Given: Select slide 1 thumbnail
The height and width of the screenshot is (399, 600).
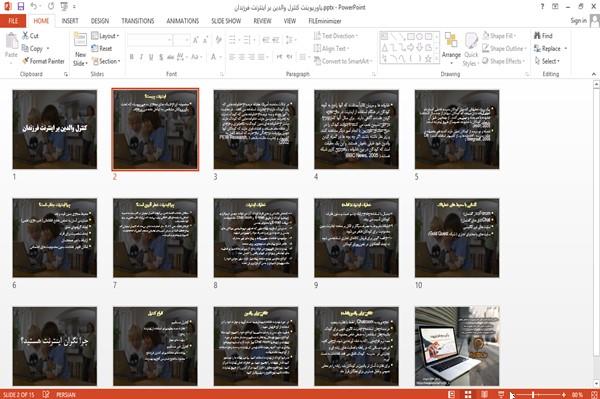Looking at the screenshot, I should [55, 129].
